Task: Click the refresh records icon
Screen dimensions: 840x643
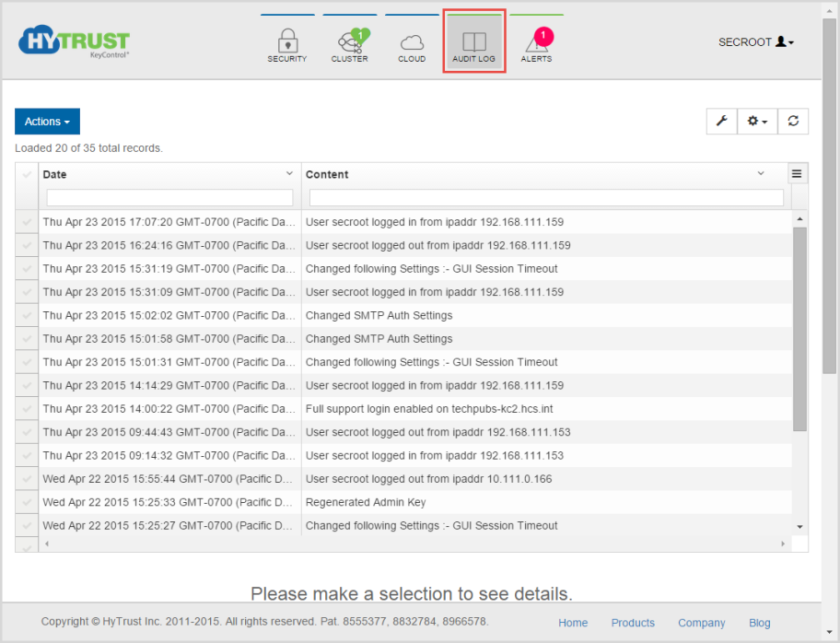Action: coord(793,121)
